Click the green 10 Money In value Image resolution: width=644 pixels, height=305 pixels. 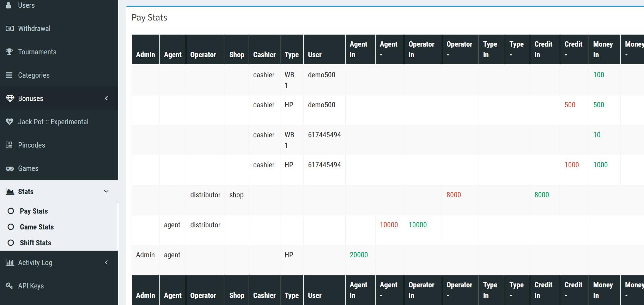point(597,135)
